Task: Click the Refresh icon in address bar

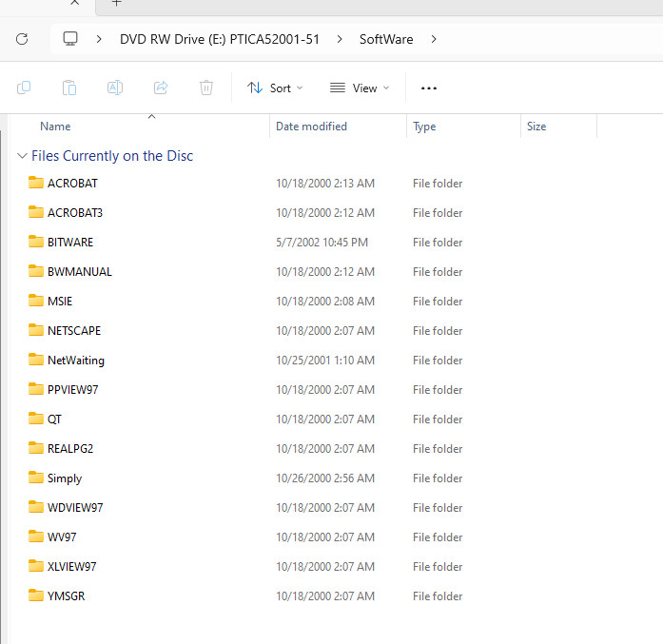Action: tap(22, 39)
